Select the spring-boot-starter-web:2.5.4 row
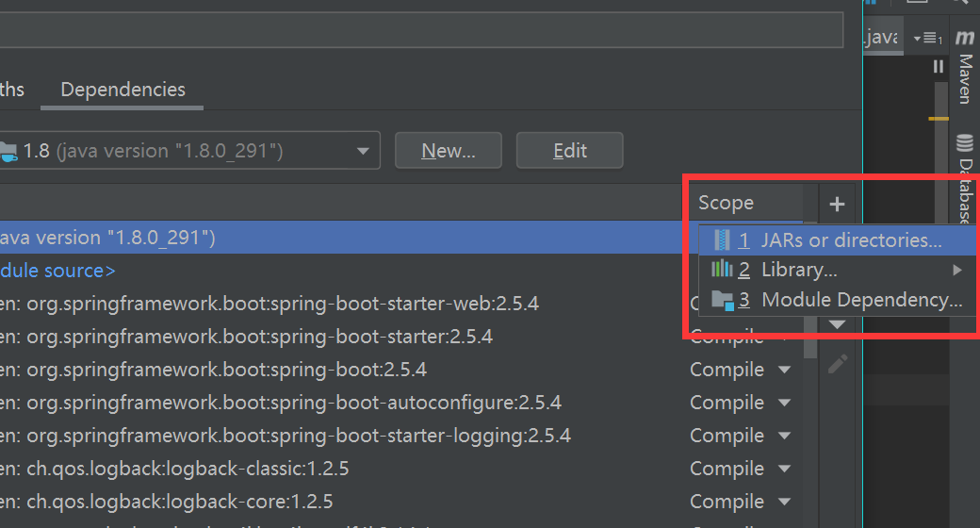This screenshot has height=528, width=980. point(340,304)
